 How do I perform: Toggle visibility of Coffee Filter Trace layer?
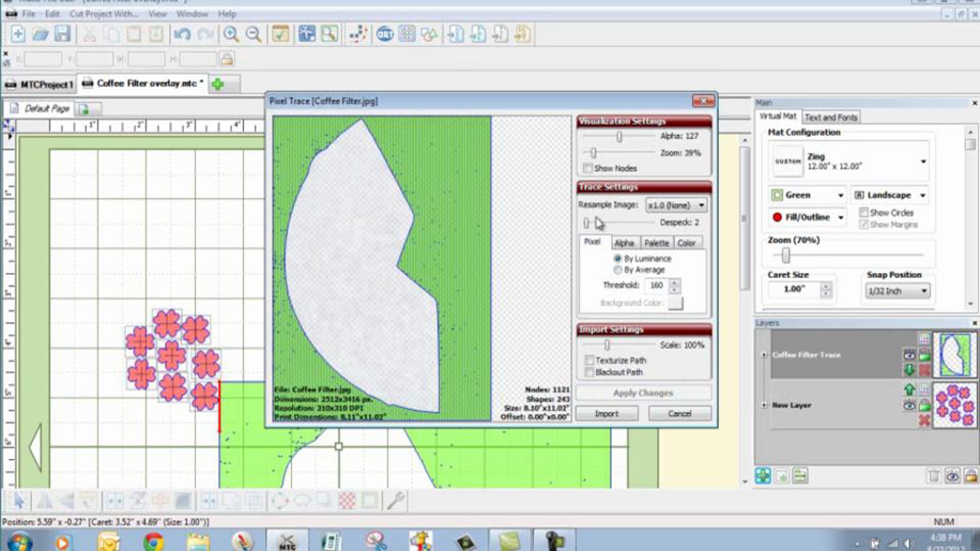(x=909, y=355)
